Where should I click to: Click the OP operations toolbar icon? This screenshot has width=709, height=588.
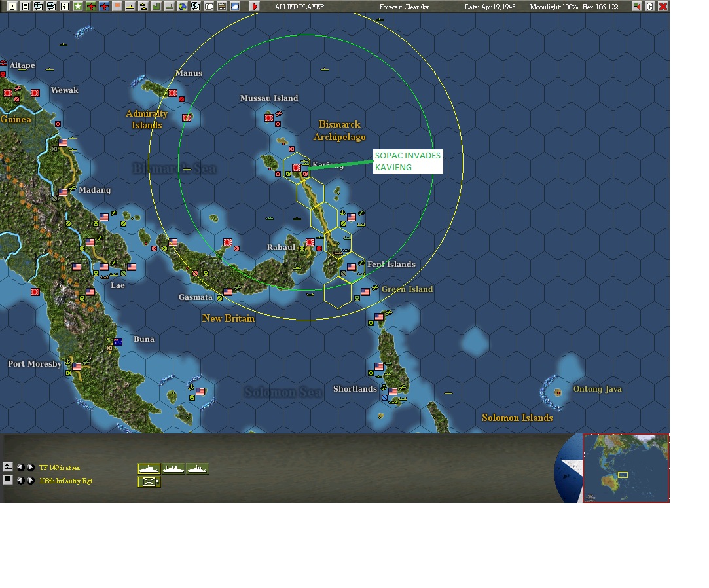click(208, 7)
